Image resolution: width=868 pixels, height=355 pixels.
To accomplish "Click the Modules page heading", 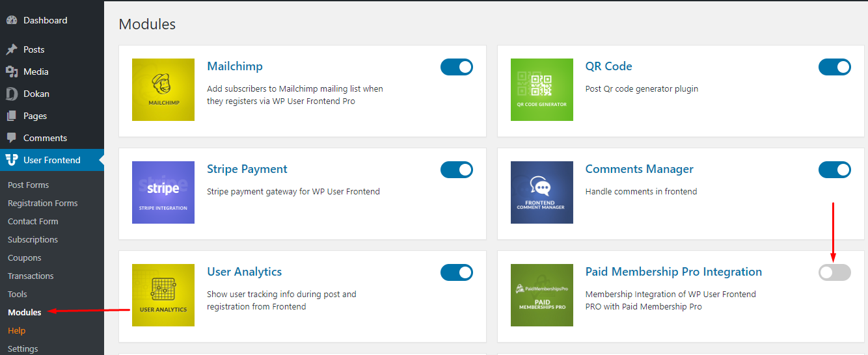I will pos(148,25).
